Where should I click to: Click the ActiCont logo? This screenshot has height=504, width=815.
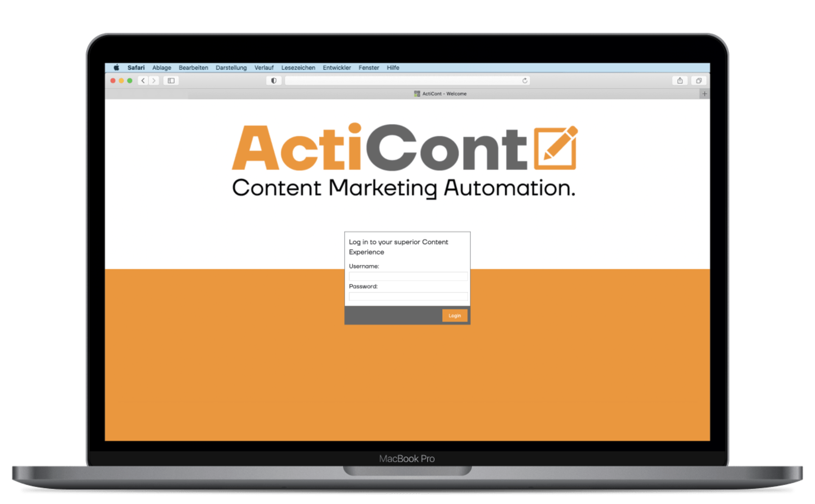tap(405, 147)
